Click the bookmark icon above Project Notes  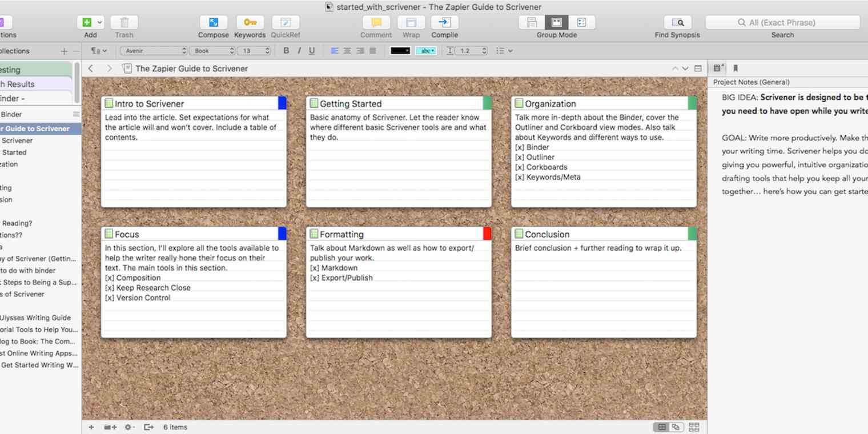click(736, 68)
